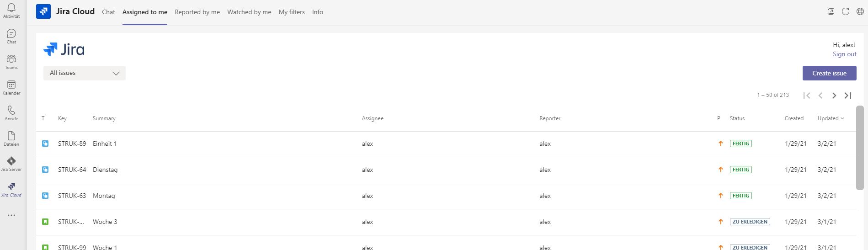Click the summary text Dienstag
The width and height of the screenshot is (868, 250).
105,170
